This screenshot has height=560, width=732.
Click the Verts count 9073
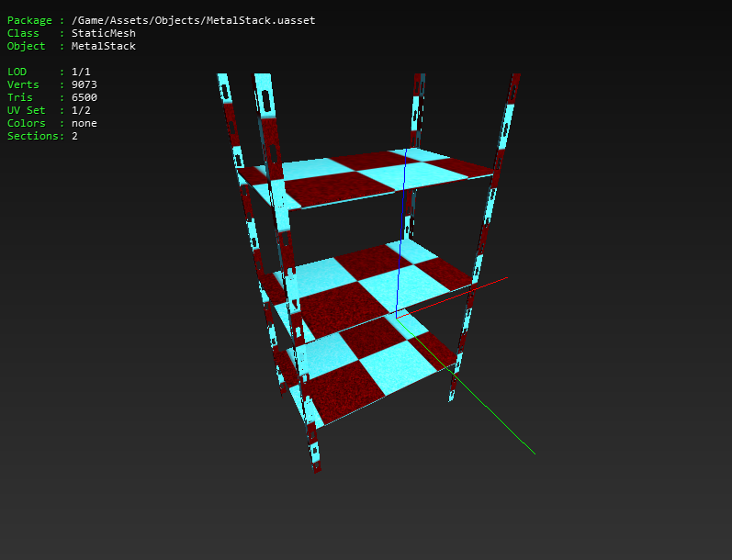(x=84, y=84)
